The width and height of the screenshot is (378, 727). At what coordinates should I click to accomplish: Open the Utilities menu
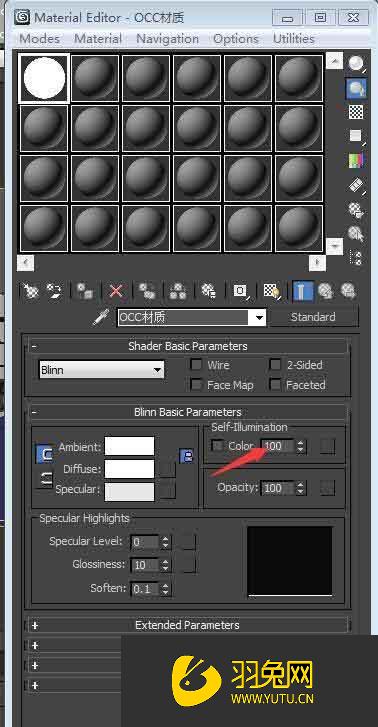click(294, 39)
